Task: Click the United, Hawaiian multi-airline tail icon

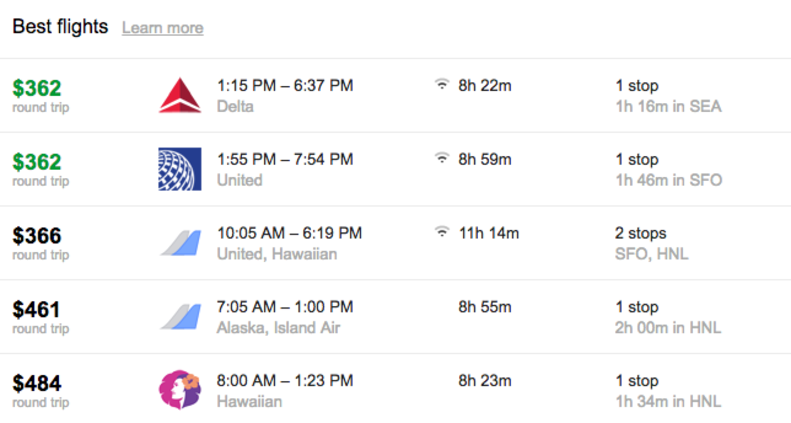Action: point(181,243)
